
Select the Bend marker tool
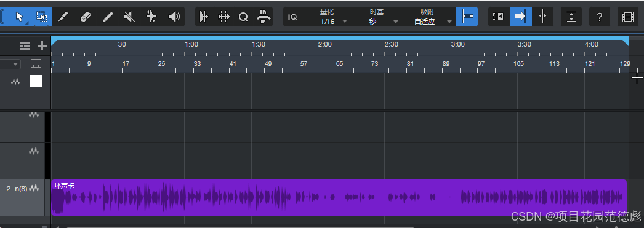[x=151, y=17]
